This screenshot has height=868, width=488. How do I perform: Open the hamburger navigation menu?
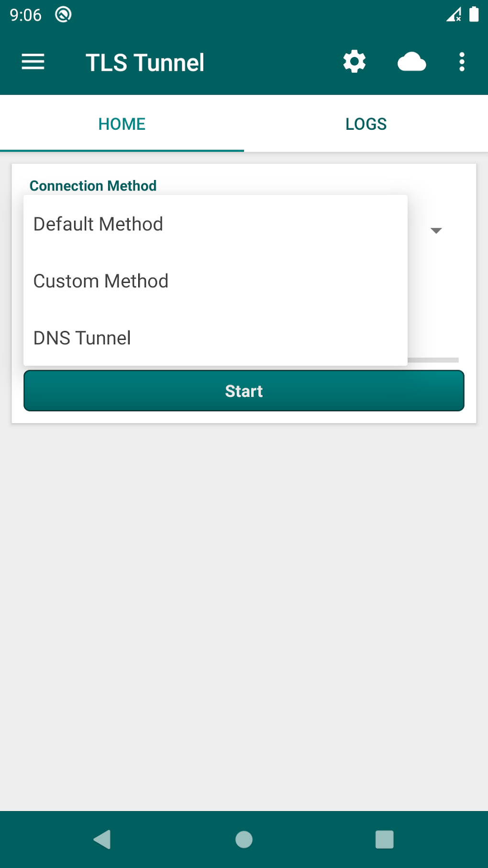coord(33,62)
